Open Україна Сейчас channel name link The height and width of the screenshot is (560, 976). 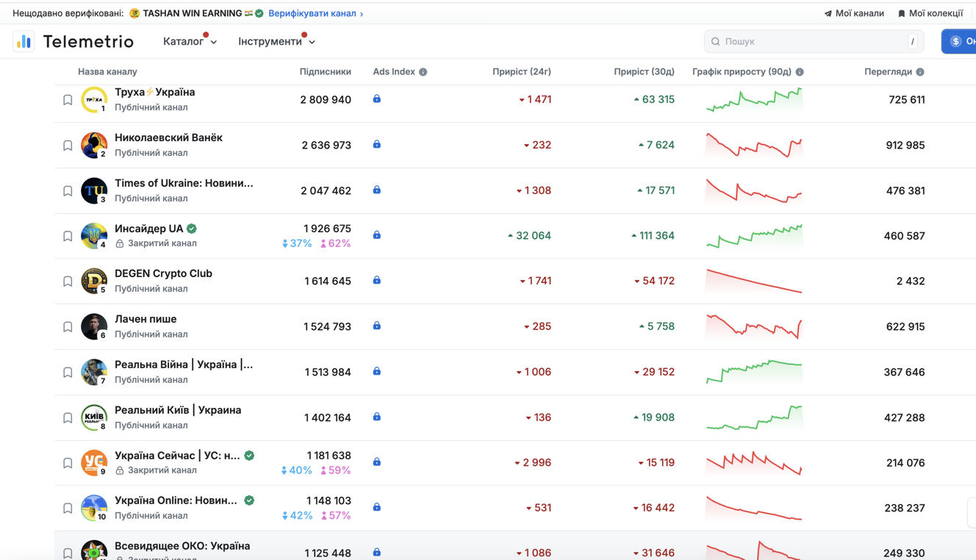click(177, 456)
